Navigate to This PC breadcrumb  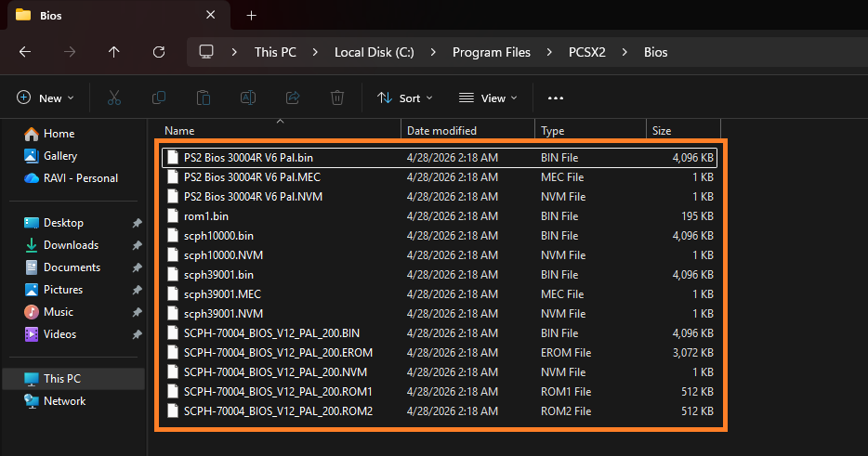(x=275, y=52)
